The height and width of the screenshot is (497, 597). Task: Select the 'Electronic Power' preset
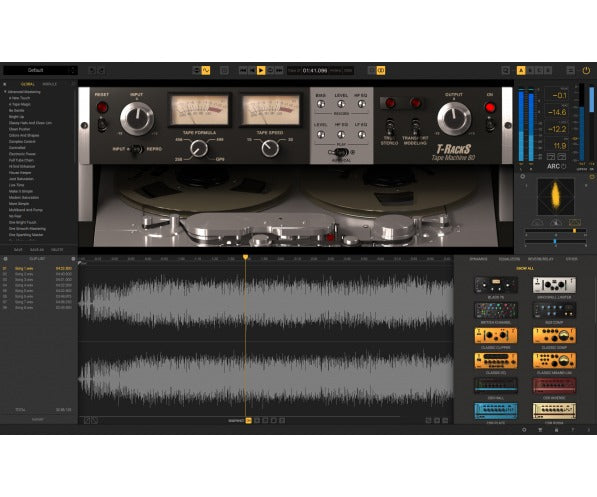[22, 154]
